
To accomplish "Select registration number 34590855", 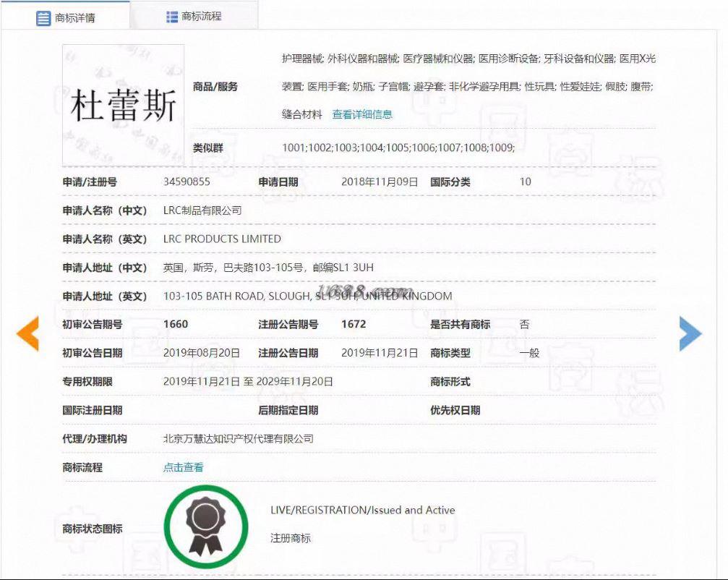I will pos(187,182).
